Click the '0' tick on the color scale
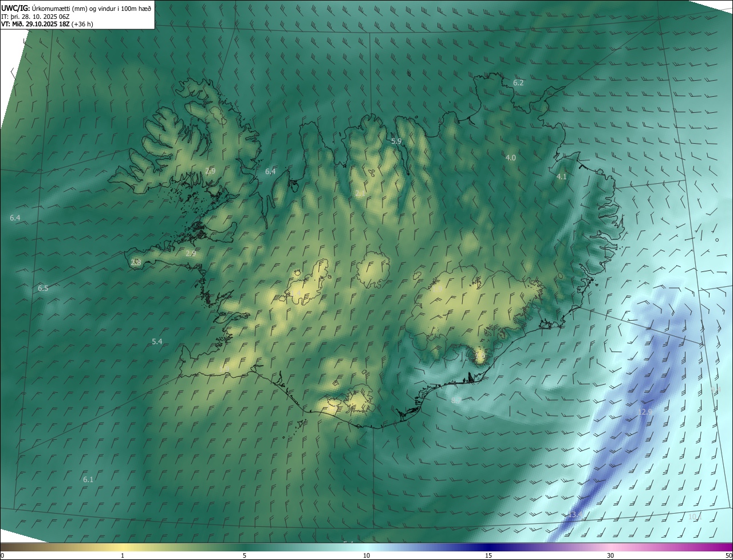 point(2,555)
